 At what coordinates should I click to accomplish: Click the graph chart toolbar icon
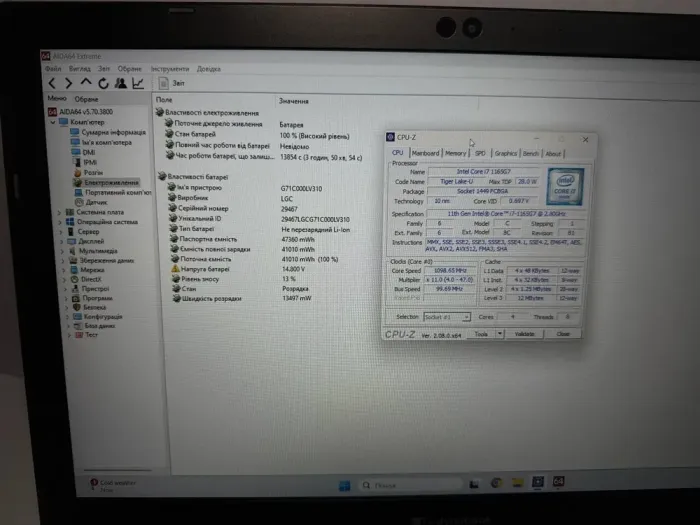coord(136,83)
